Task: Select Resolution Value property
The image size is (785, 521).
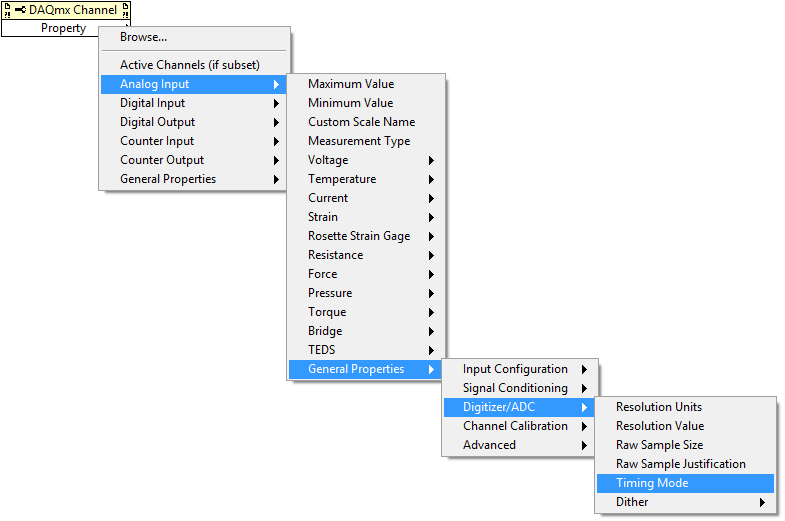Action: pos(685,426)
